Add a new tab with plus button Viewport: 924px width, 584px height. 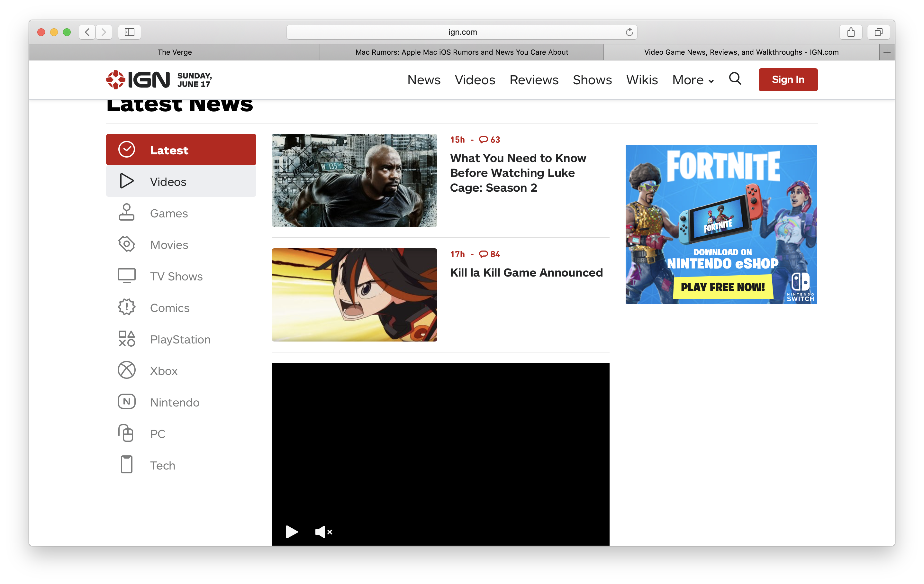tap(887, 52)
